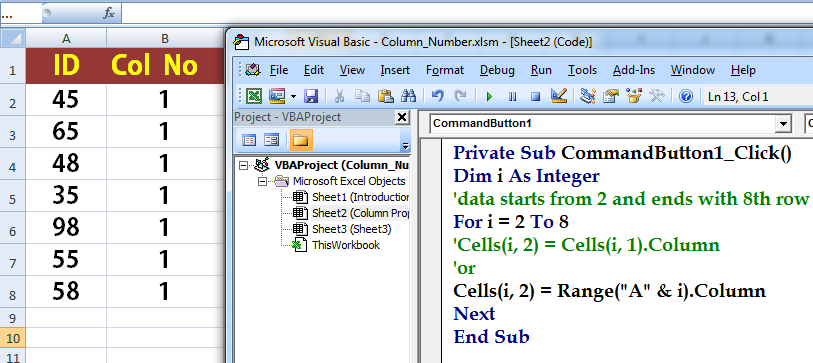The height and width of the screenshot is (363, 813).
Task: Click code line 'Dim i As Integer'
Action: point(526,176)
